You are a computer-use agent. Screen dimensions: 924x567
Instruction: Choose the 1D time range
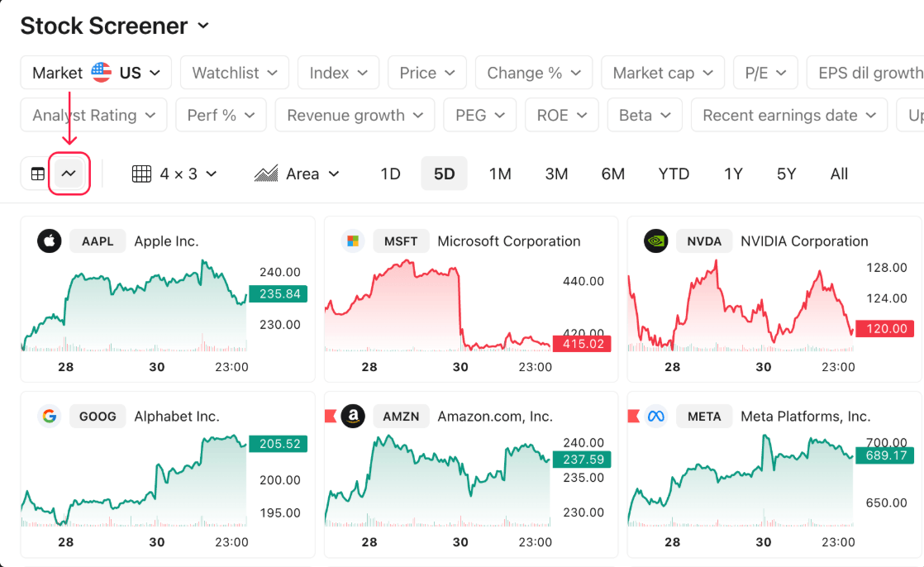390,174
